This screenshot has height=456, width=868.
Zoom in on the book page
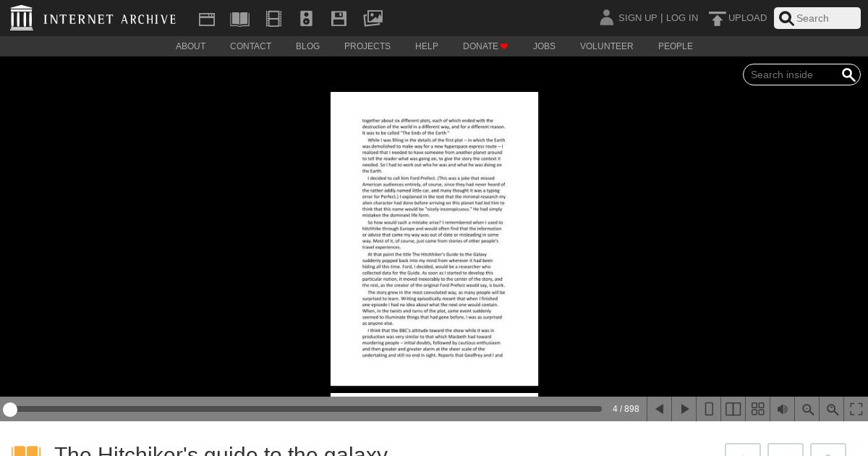832,409
